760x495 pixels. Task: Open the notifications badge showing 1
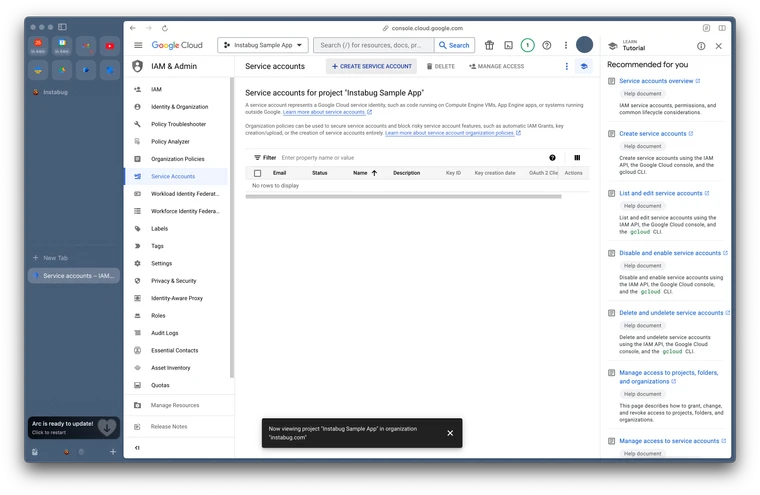pos(527,45)
